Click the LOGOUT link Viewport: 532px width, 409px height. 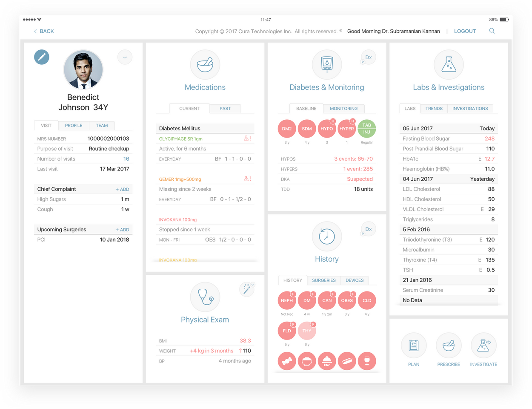click(x=465, y=31)
